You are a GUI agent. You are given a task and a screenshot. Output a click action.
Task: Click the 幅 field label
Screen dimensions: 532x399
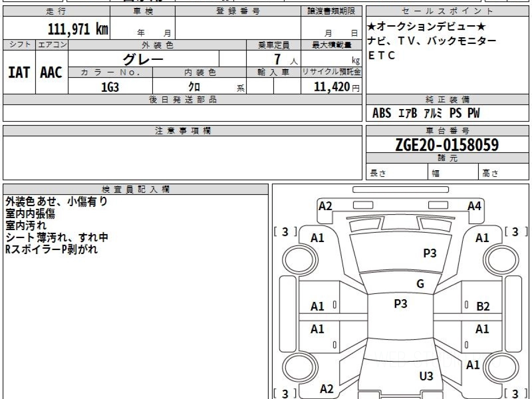pyautogui.click(x=436, y=174)
